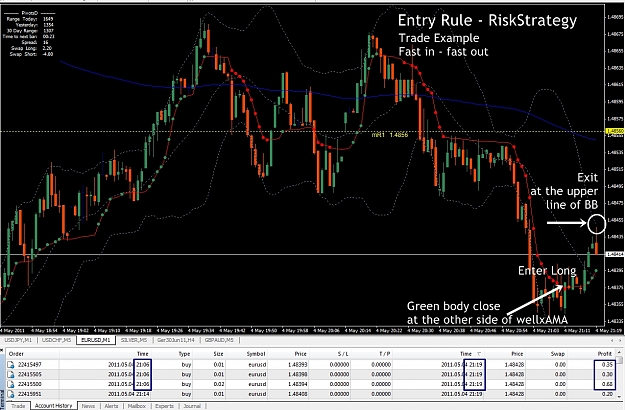The height and width of the screenshot is (410, 625).
Task: Click the mR1 1.4856 pivot label on chart
Action: click(x=389, y=135)
